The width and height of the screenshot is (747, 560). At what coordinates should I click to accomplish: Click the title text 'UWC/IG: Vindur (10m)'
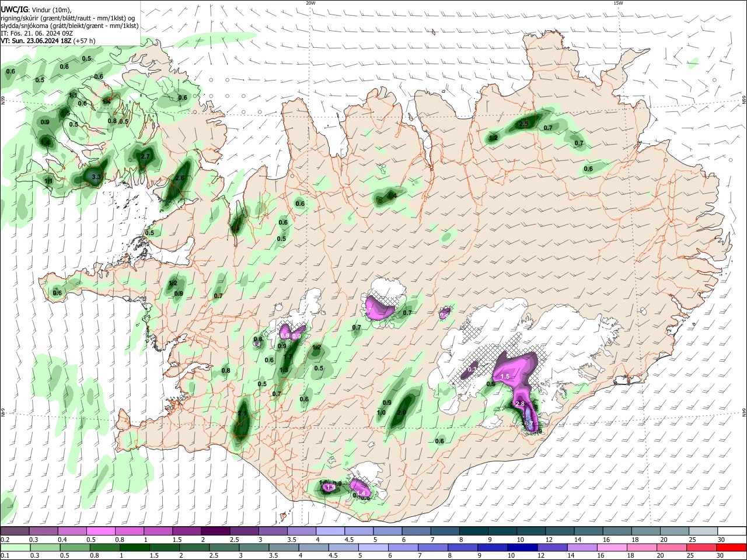pyautogui.click(x=36, y=9)
